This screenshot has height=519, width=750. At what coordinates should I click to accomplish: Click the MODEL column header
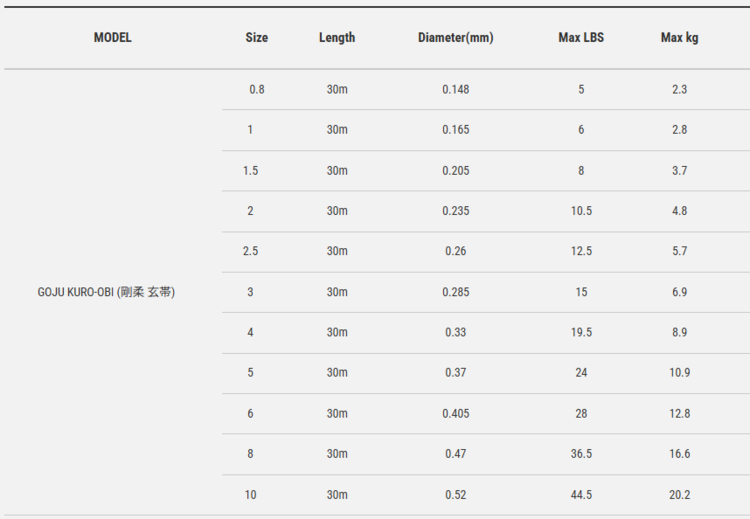113,38
